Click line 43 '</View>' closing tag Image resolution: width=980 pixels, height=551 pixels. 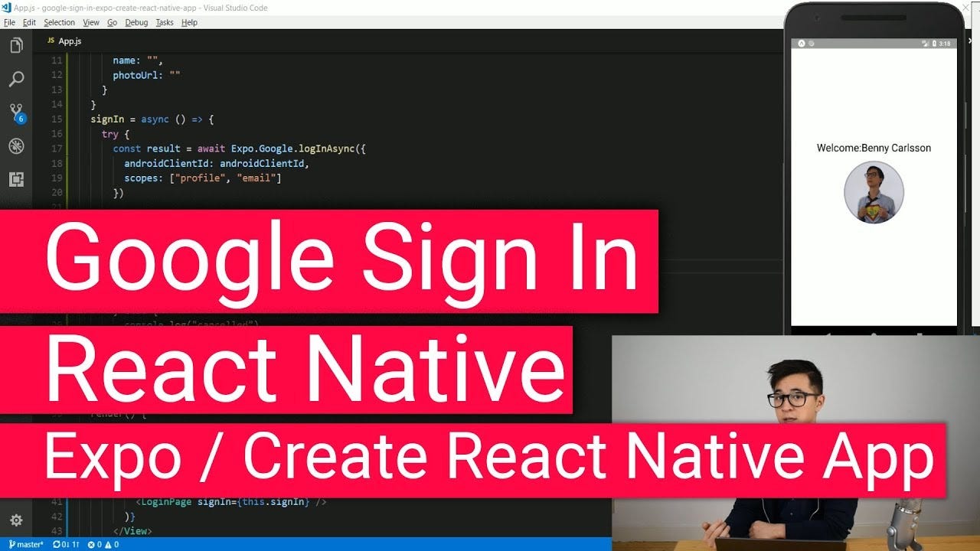click(132, 530)
